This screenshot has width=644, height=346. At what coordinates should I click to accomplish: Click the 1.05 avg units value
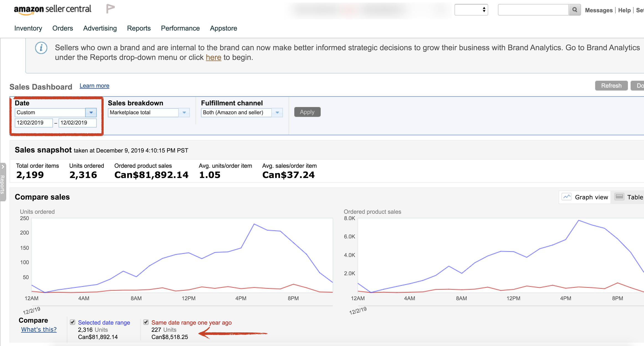(210, 175)
